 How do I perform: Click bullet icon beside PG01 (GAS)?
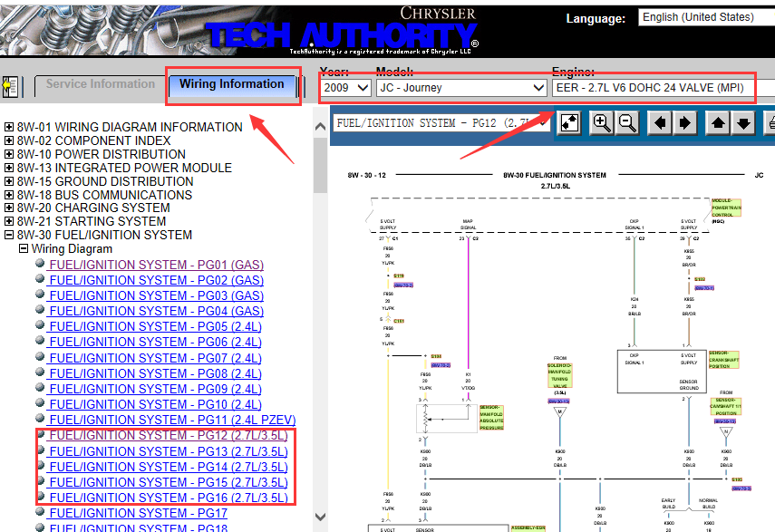pyautogui.click(x=40, y=264)
